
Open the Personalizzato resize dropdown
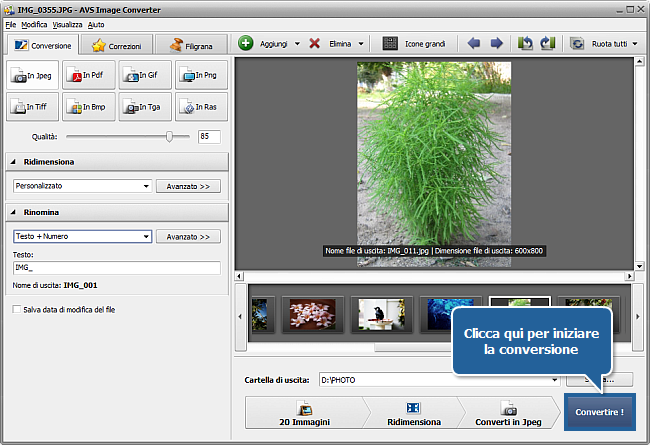(146, 186)
